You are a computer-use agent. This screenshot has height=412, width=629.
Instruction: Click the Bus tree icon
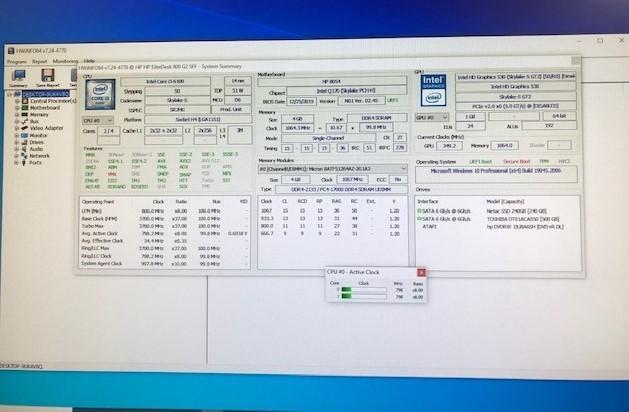[25, 121]
